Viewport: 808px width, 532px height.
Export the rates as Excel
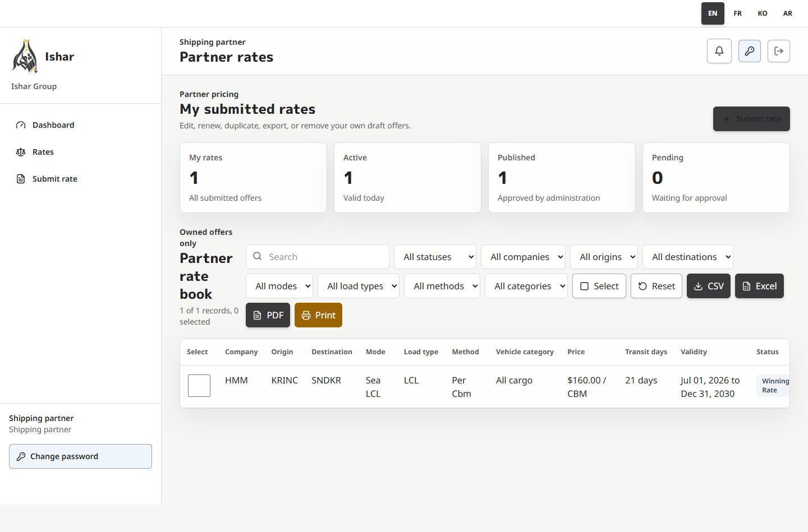coord(759,286)
